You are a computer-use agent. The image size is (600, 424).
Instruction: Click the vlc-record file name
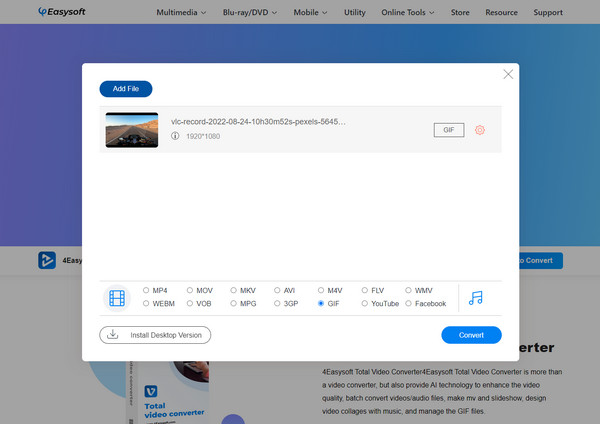point(258,122)
